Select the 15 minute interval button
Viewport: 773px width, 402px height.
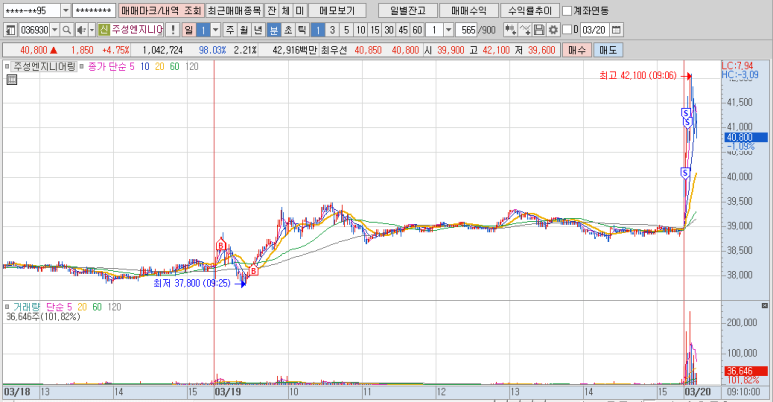coord(375,30)
